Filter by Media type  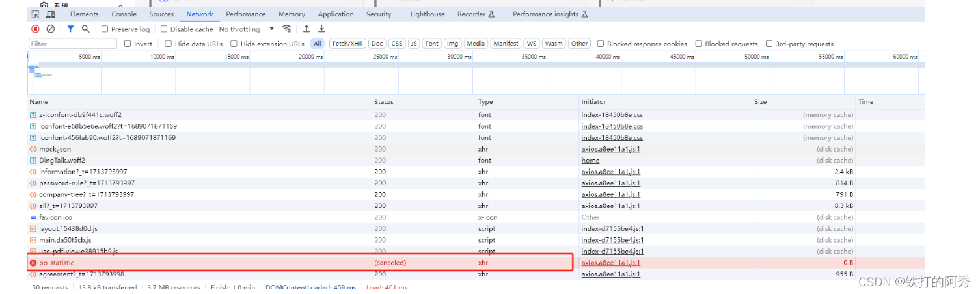tap(476, 44)
